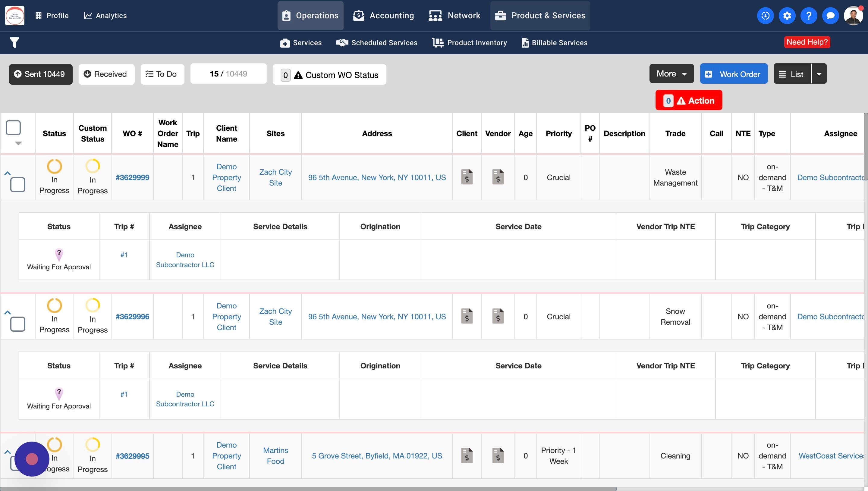Collapse trip details for WO #3629999
The height and width of the screenshot is (491, 868).
point(8,173)
